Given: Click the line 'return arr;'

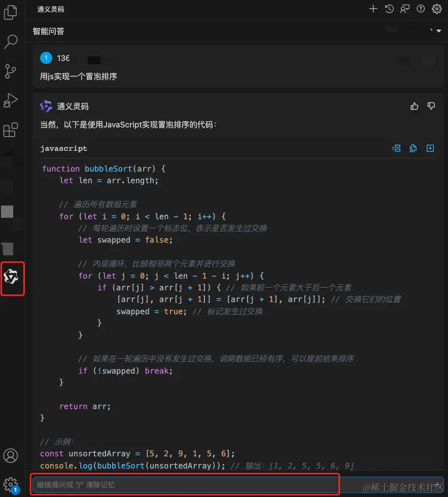Looking at the screenshot, I should point(85,406).
